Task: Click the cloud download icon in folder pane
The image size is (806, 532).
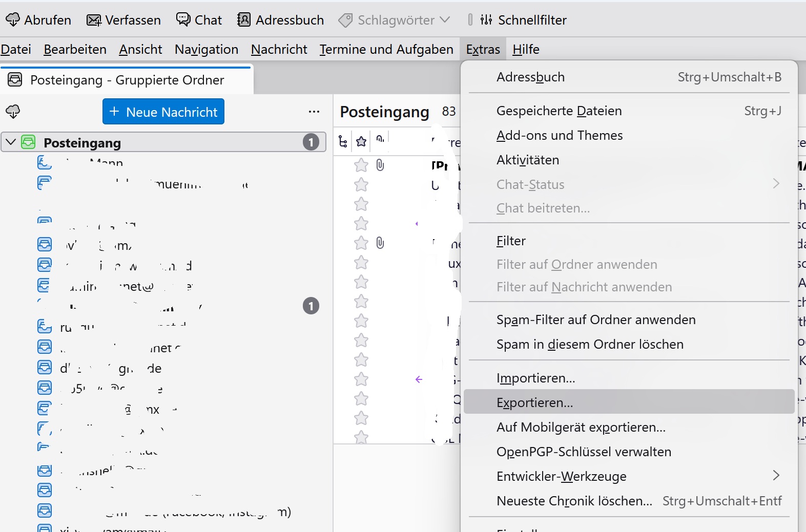Action: pyautogui.click(x=13, y=112)
